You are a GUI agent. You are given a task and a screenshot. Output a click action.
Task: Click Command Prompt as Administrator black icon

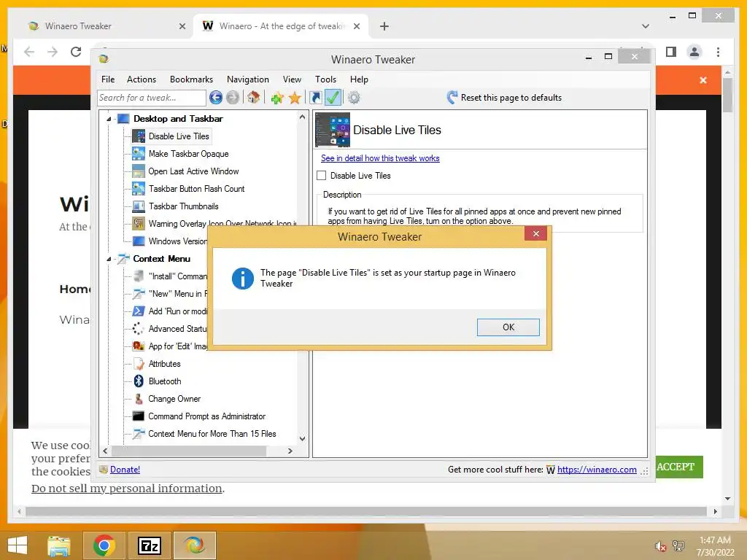(139, 416)
